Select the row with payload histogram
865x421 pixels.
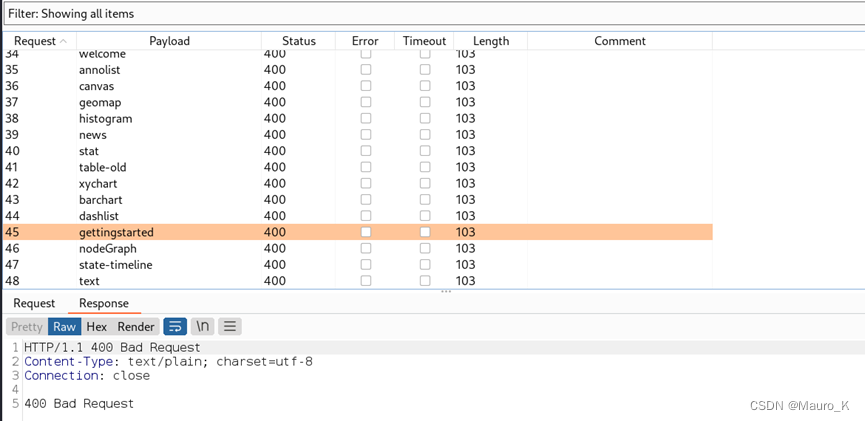pos(357,119)
